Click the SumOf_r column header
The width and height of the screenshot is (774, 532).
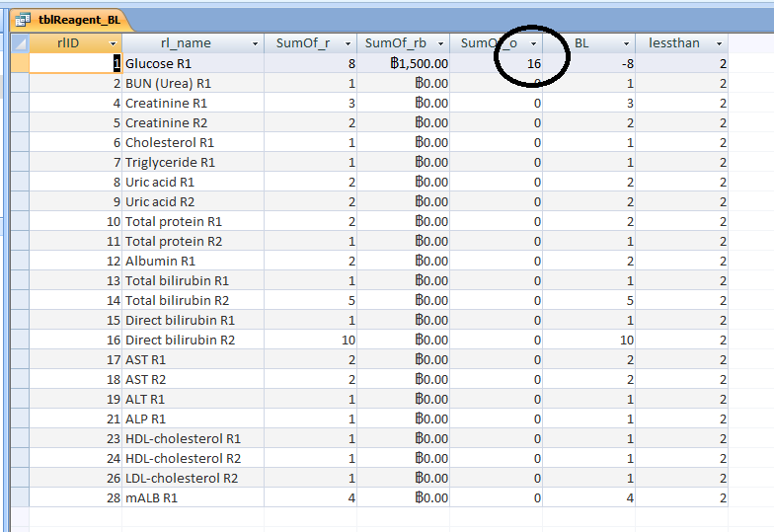coord(310,43)
